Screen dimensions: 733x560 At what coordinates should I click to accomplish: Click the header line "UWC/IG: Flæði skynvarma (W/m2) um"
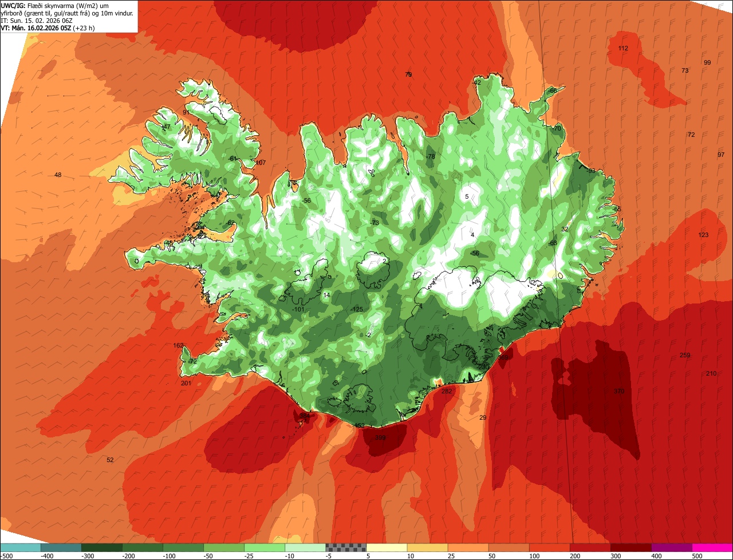[55, 5]
